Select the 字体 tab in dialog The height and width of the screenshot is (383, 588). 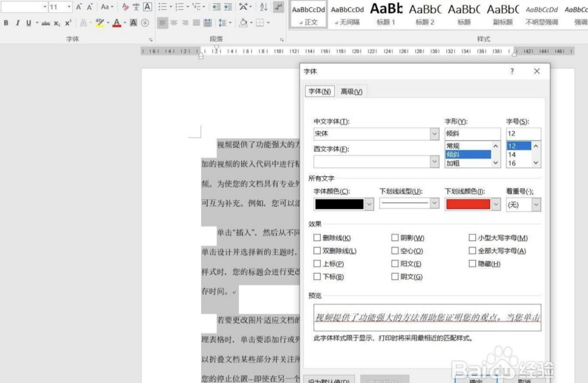coord(319,91)
